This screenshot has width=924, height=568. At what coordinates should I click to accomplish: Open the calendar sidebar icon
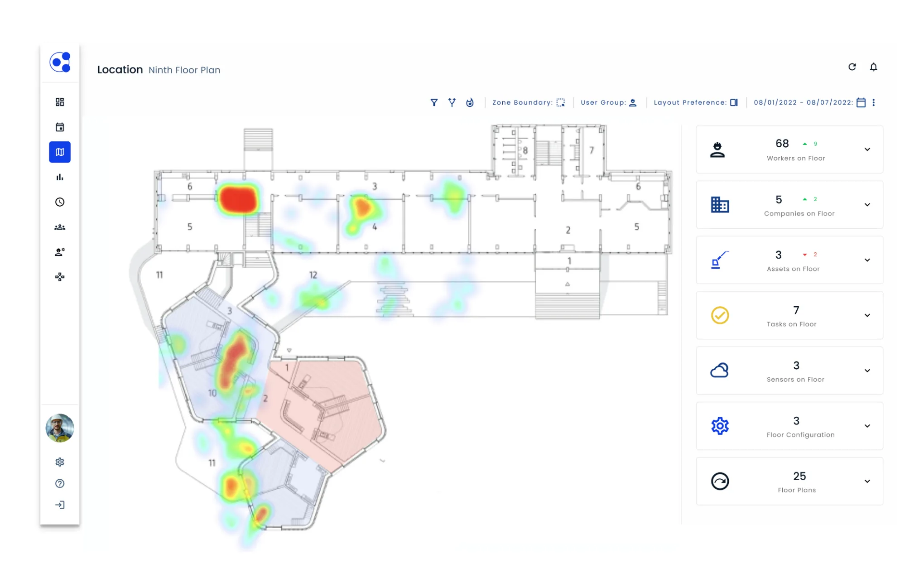[x=60, y=127]
